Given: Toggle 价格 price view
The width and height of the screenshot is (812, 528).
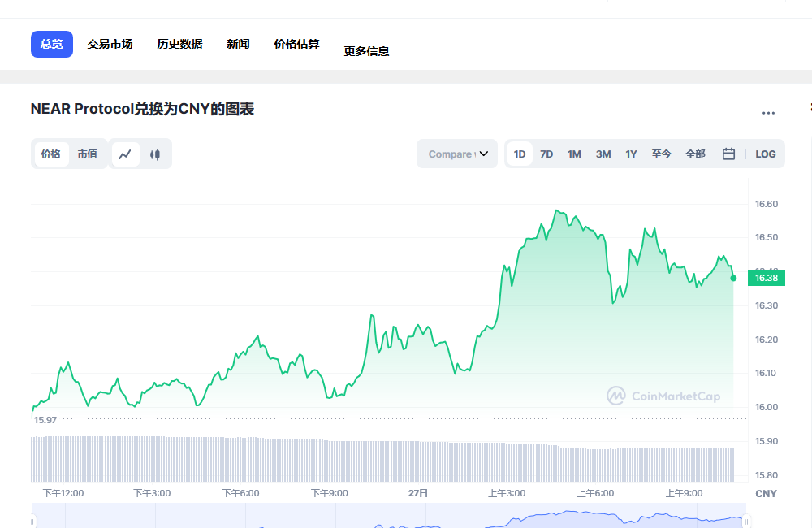Looking at the screenshot, I should [x=50, y=154].
